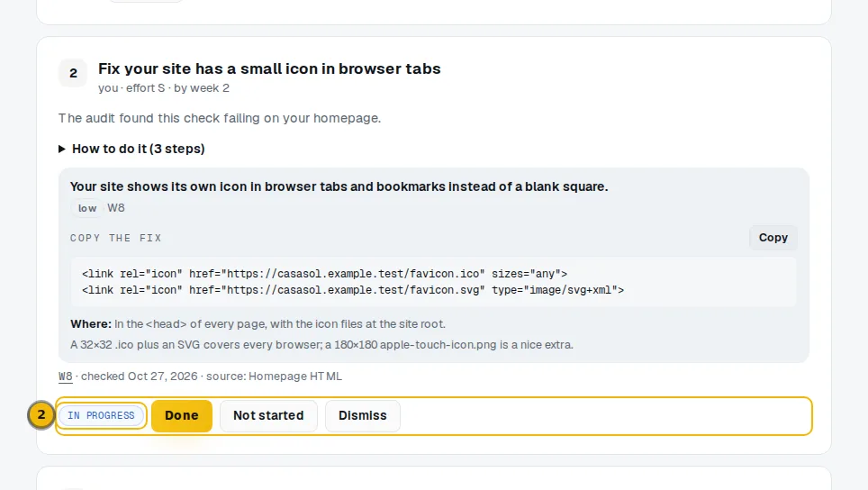
Task: Click the bold 'Your site shows its own icon' summary
Action: [339, 186]
